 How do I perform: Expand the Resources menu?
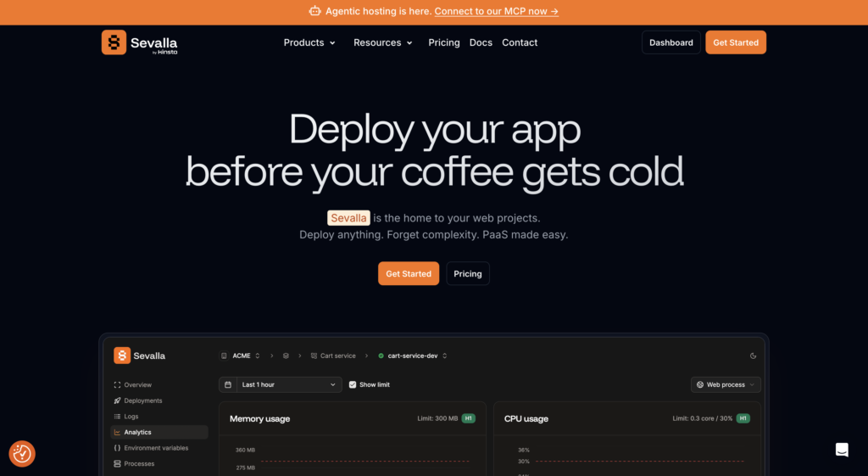383,42
